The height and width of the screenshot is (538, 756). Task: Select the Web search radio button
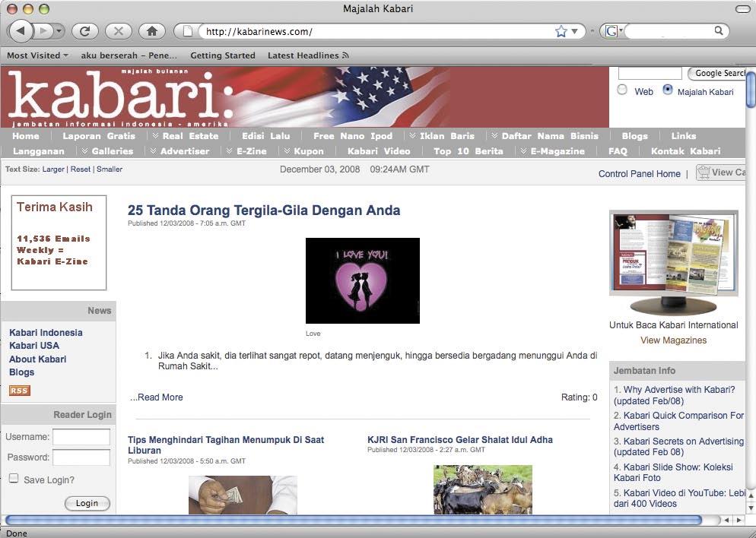pos(622,90)
